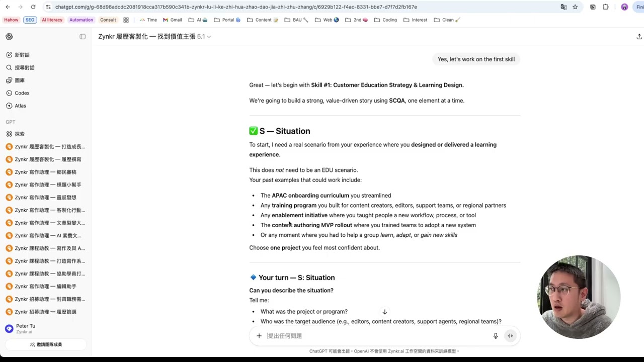Open GPT Zynkr 寫作助理 — AI 素養文
The image size is (644, 362).
[x=46, y=235]
